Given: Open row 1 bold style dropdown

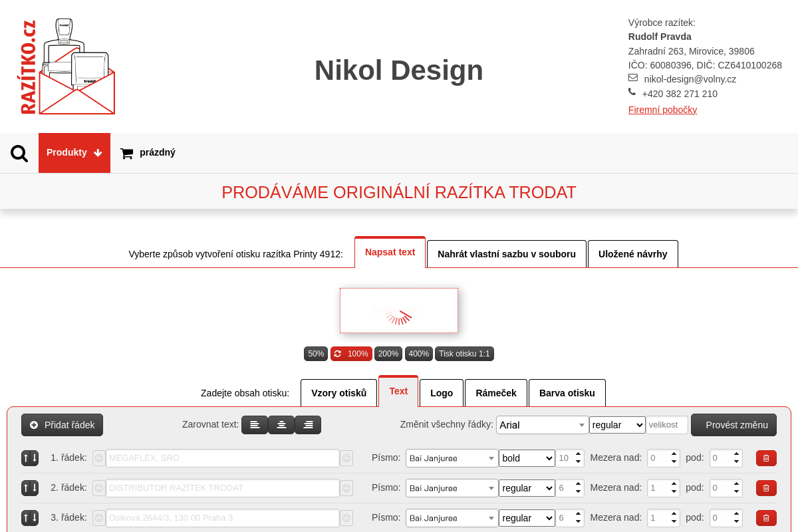Looking at the screenshot, I should tap(527, 458).
